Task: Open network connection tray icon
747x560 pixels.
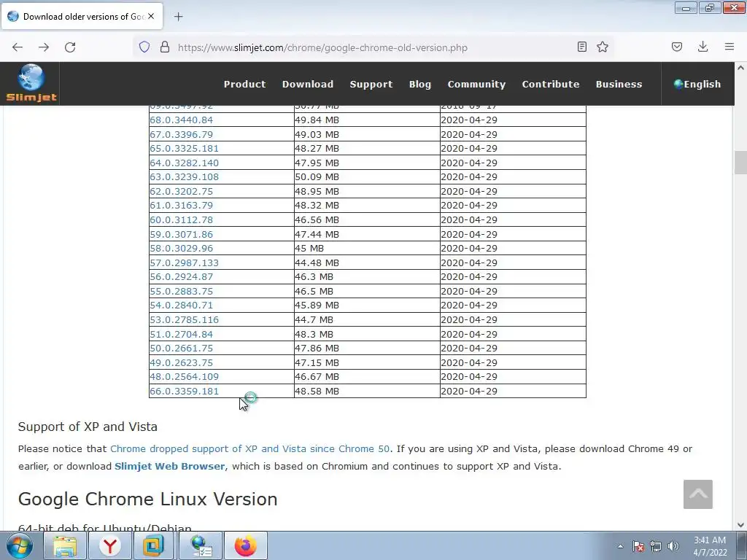Action: 656,546
